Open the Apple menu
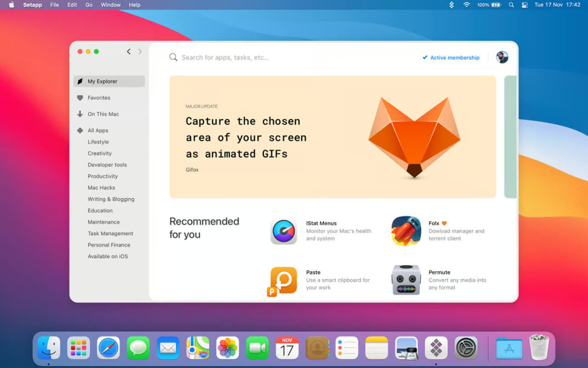Screen dimensions: 588x368 (11, 5)
